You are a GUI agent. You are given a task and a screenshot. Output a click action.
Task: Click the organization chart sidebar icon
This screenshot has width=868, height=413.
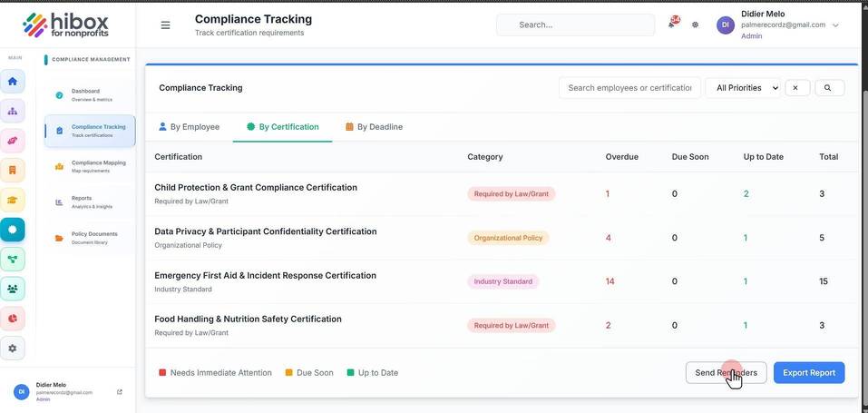coord(12,111)
